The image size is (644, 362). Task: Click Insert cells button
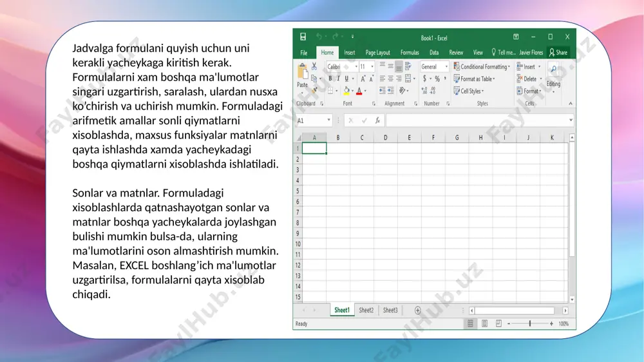pyautogui.click(x=529, y=66)
